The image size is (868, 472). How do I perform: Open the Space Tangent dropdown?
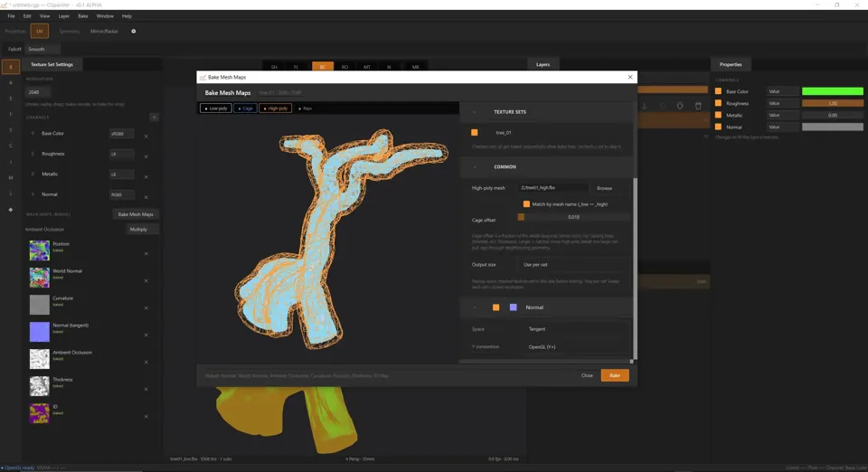(576, 329)
